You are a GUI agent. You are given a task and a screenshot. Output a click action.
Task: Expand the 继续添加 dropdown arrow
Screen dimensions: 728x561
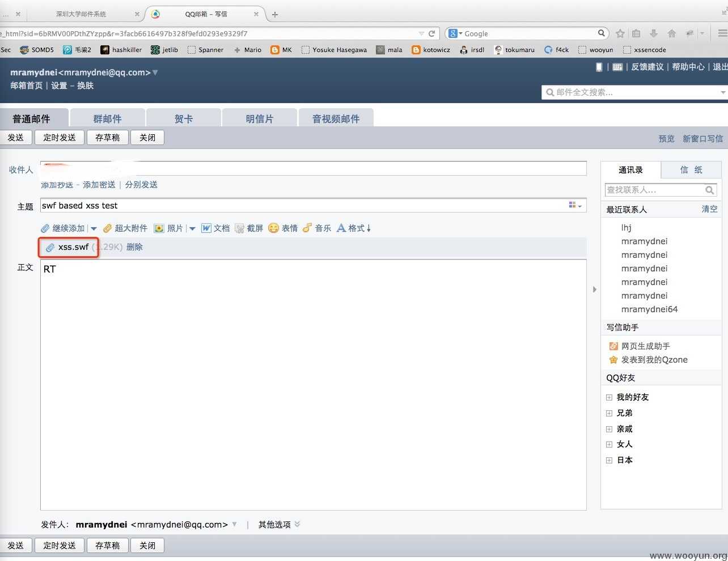94,229
